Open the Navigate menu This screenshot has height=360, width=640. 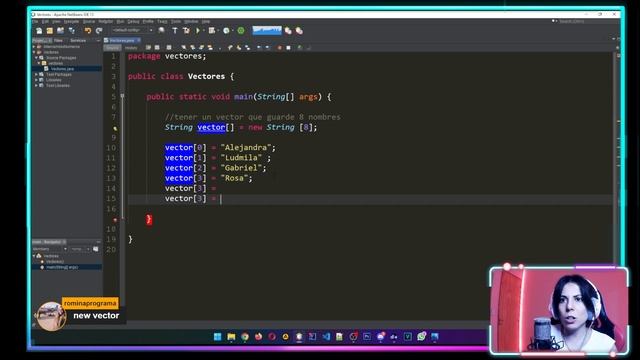(71, 21)
